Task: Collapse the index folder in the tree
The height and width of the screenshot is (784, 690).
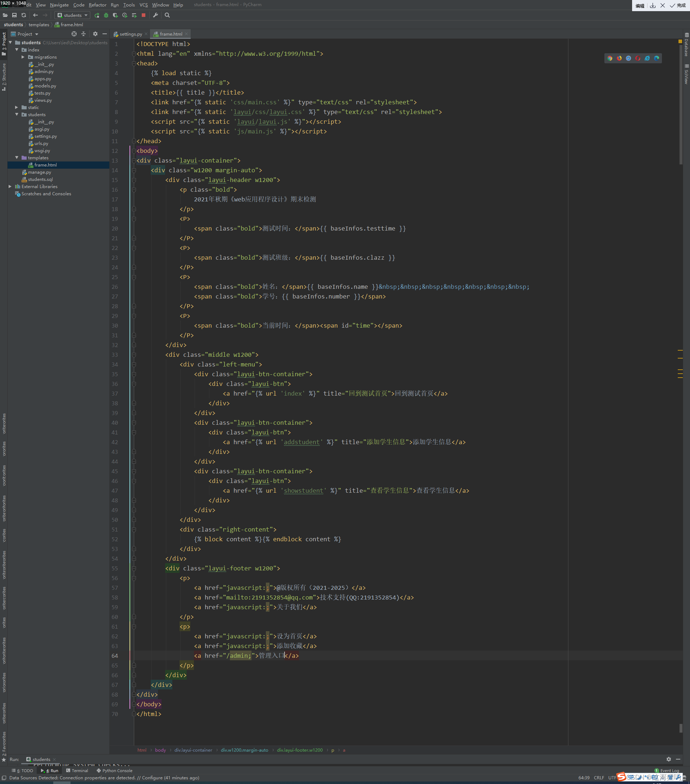Action: pos(17,50)
